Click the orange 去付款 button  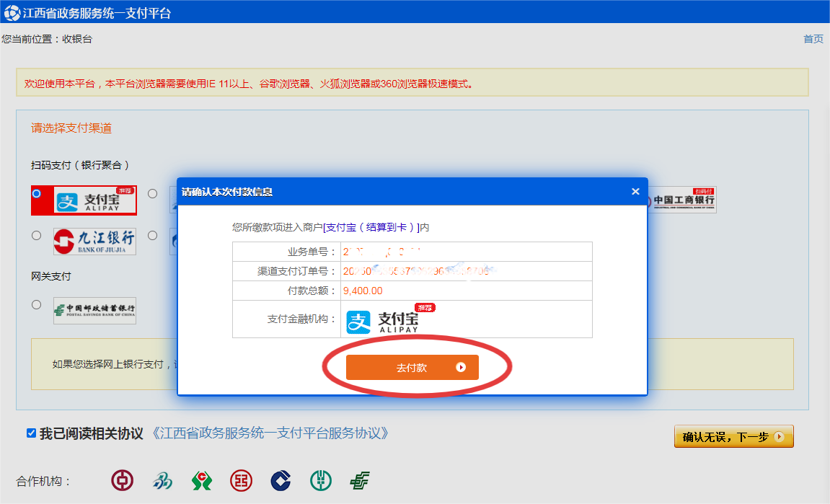(x=412, y=368)
